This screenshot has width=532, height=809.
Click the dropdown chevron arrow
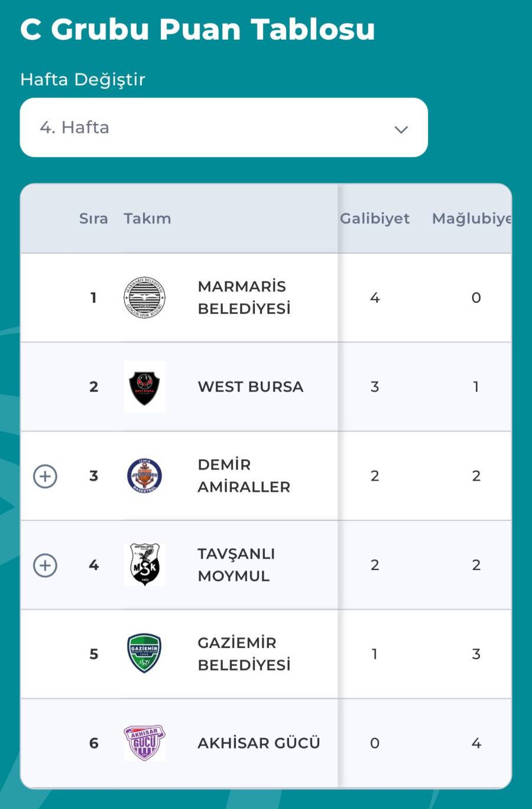pos(401,130)
